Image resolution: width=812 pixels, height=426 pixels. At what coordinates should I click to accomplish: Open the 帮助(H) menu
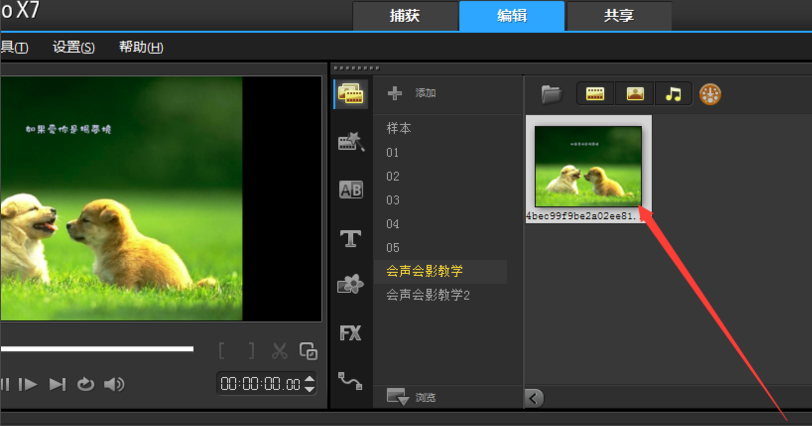pos(141,48)
